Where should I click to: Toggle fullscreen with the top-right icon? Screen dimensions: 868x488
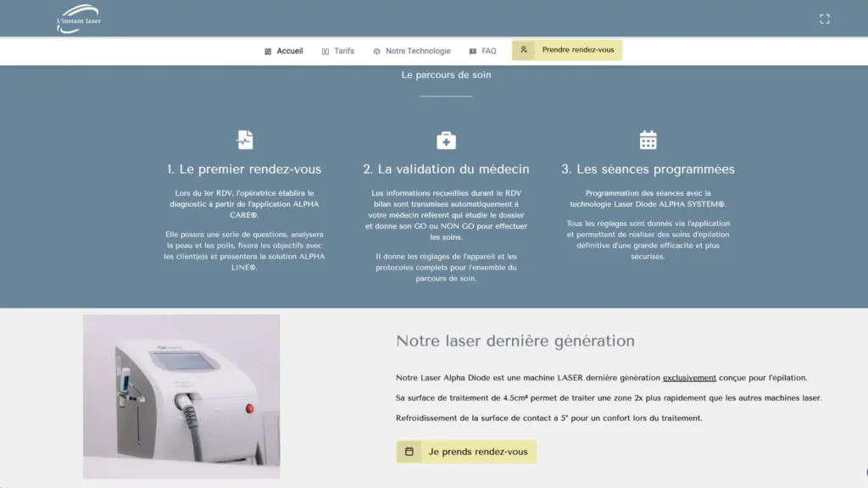(x=825, y=19)
